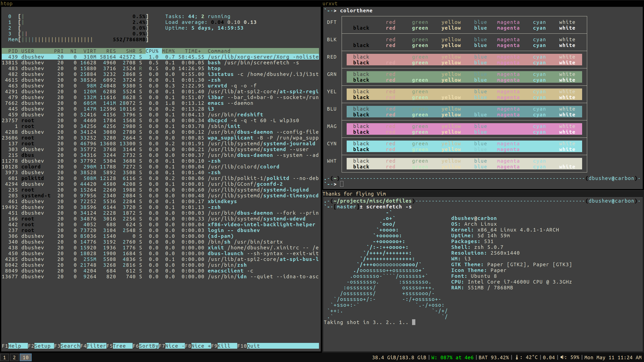Click the thermometer temperature icon in status bar
Screen dimensions: 644x362
point(517,357)
